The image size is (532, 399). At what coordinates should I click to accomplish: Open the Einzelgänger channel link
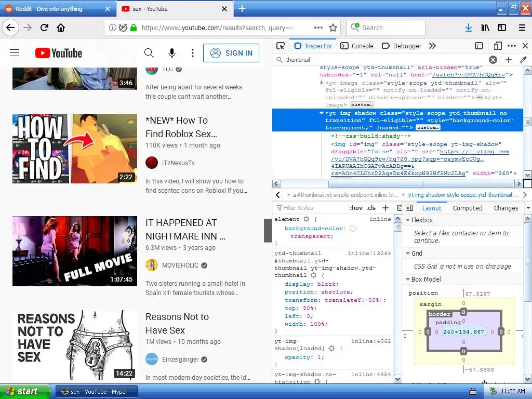[180, 360]
